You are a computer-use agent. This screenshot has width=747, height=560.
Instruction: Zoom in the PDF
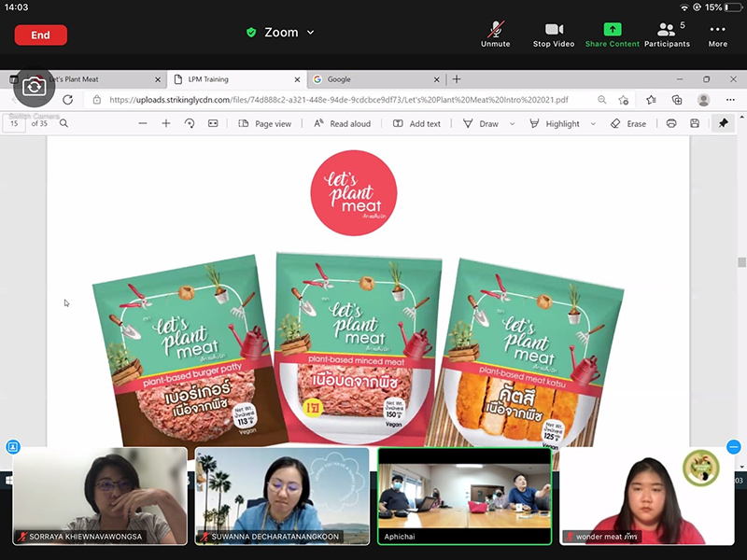166,124
